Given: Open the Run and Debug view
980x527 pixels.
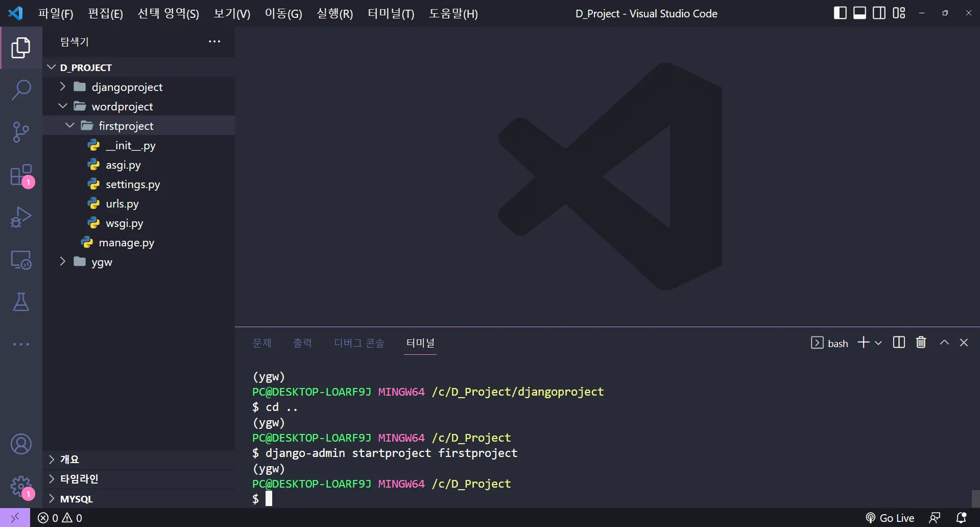Looking at the screenshot, I should (21, 217).
